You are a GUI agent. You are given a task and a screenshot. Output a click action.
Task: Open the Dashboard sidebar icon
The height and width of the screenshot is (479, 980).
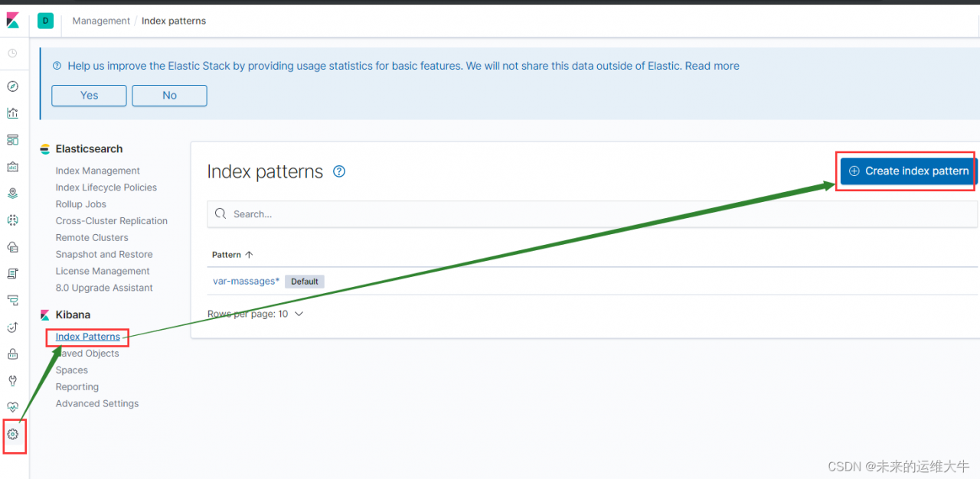12,140
